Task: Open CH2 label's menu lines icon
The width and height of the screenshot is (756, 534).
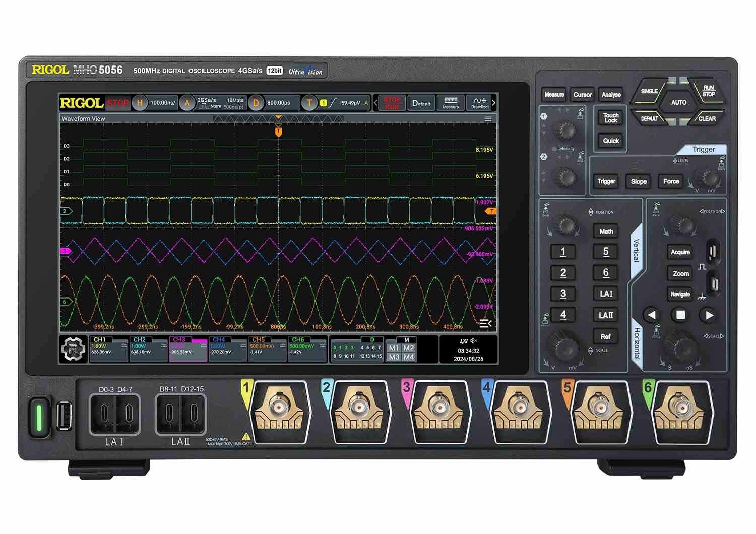Action: 164,346
